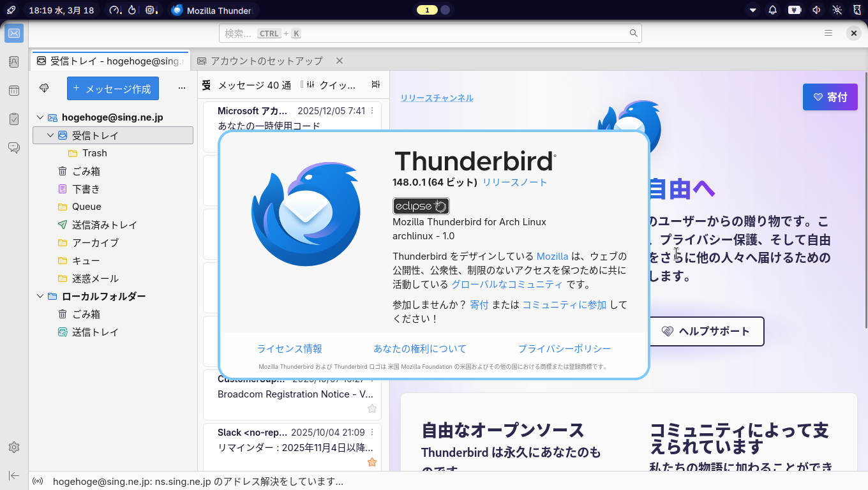Switch to the 受信トレイ tab
Screen dimensions: 868x490
110,61
